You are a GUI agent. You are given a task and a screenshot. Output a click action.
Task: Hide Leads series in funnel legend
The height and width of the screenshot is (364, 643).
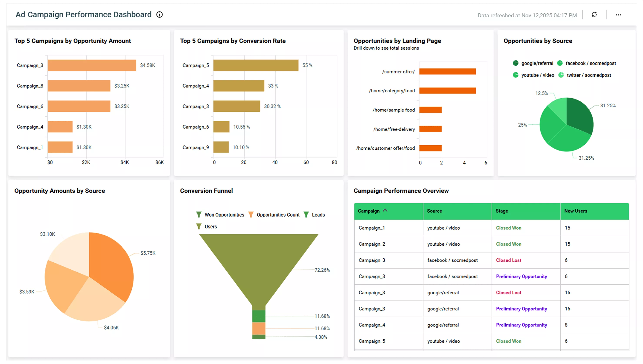pos(306,215)
